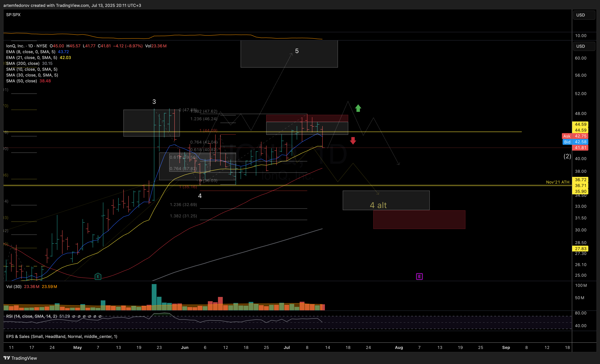The image size is (600, 364).
Task: Select the wave '3' label above the May high
Action: coord(154,102)
